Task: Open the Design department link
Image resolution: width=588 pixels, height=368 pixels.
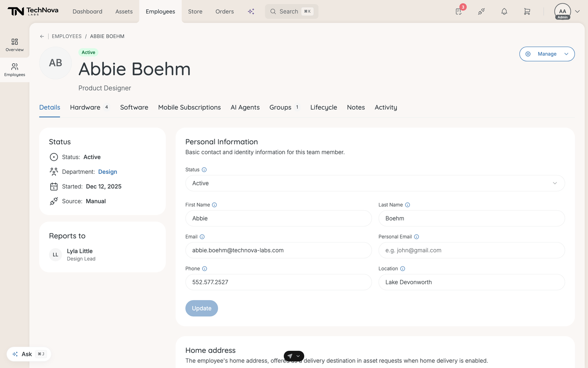Action: click(x=108, y=172)
